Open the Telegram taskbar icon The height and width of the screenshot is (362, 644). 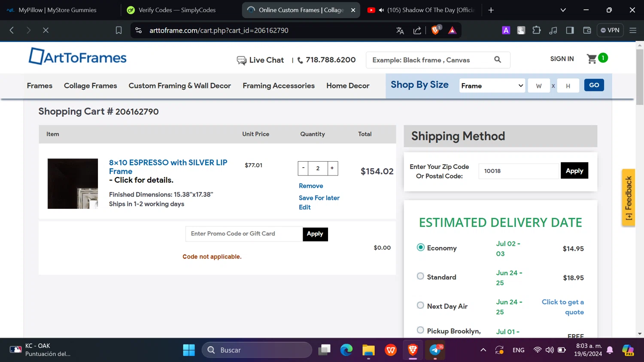[x=435, y=350]
